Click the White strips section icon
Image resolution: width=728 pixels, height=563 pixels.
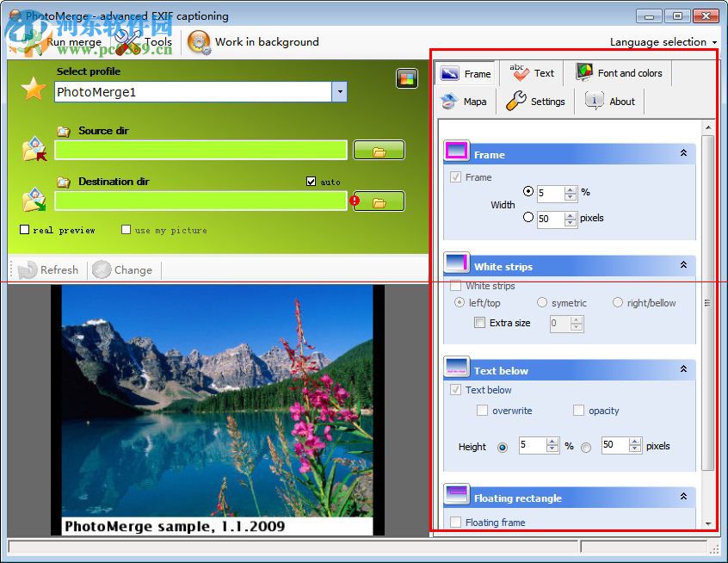[x=456, y=263]
